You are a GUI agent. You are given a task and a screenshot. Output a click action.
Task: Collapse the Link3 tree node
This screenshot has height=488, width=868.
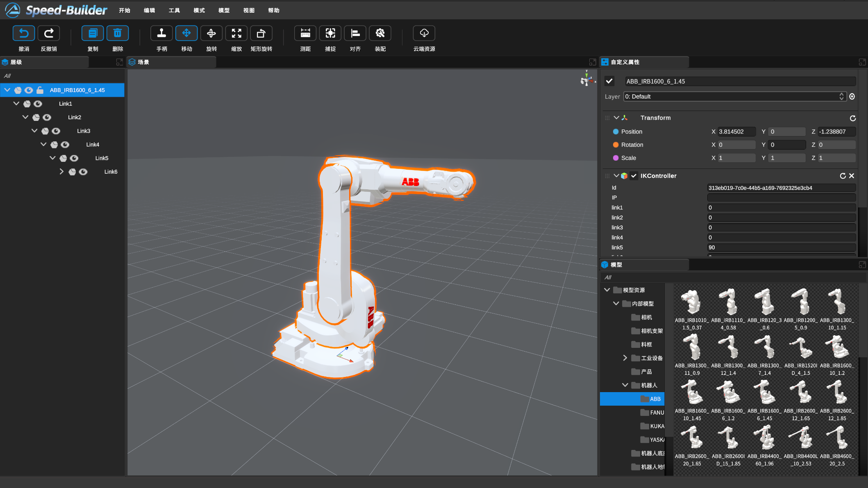[x=34, y=131]
